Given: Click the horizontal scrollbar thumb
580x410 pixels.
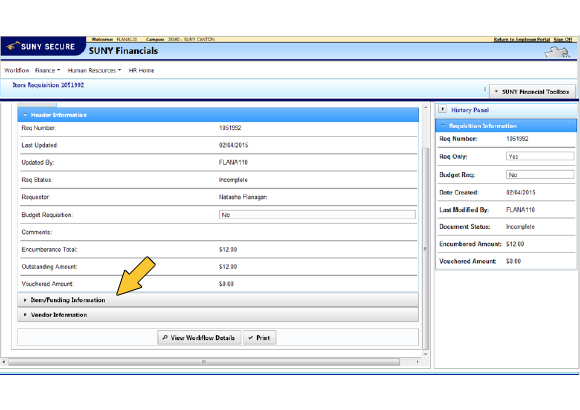Looking at the screenshot, I should click(204, 362).
